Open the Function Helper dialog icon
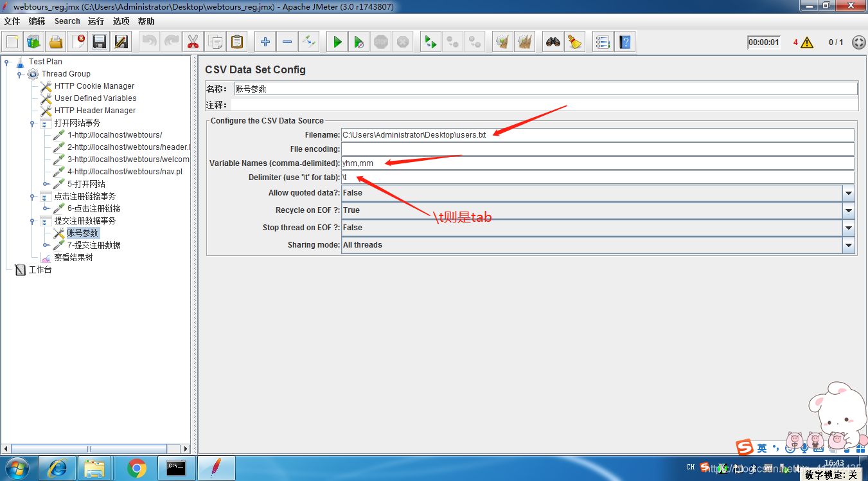The image size is (868, 481). [603, 42]
